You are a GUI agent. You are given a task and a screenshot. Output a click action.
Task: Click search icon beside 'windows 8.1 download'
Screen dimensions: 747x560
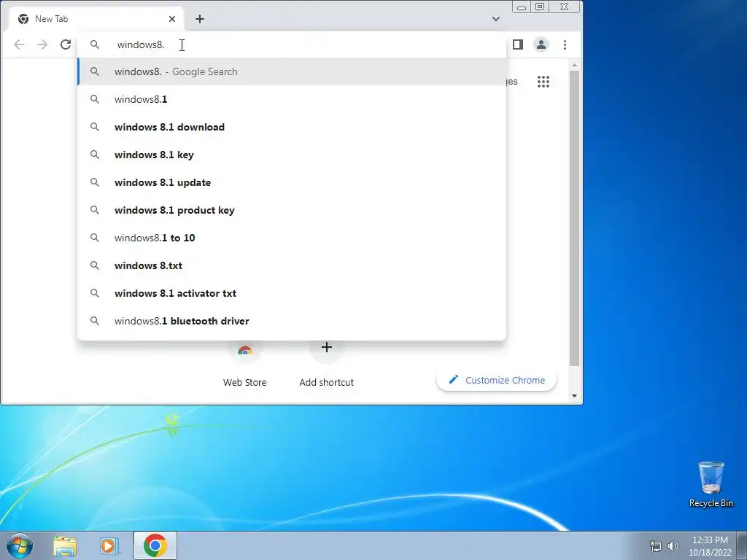click(95, 127)
